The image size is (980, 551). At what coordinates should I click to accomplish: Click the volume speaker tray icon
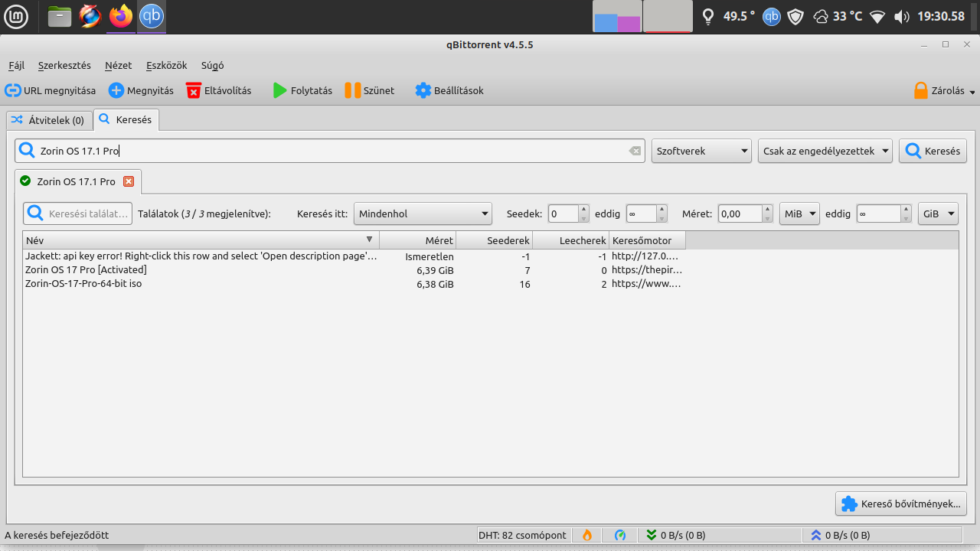click(902, 16)
